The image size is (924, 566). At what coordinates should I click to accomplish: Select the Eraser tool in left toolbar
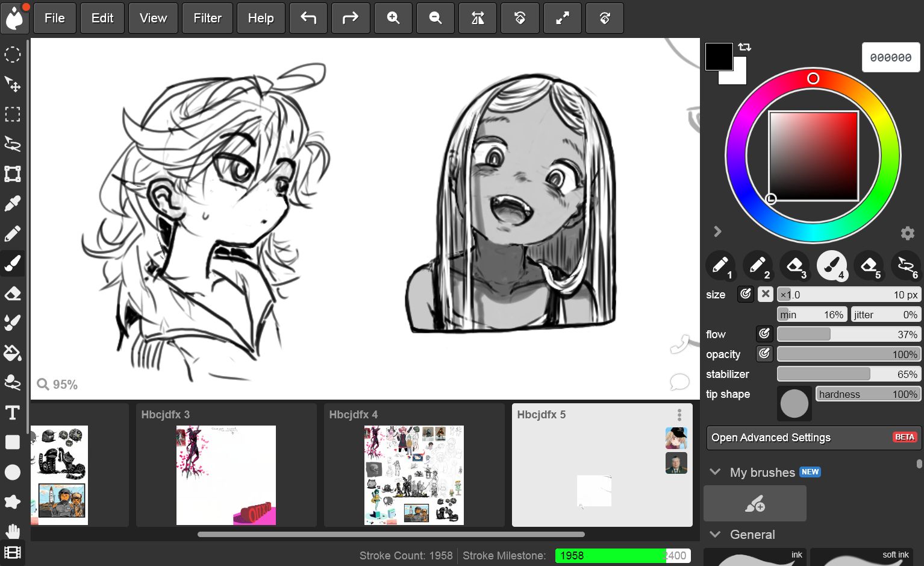point(13,294)
